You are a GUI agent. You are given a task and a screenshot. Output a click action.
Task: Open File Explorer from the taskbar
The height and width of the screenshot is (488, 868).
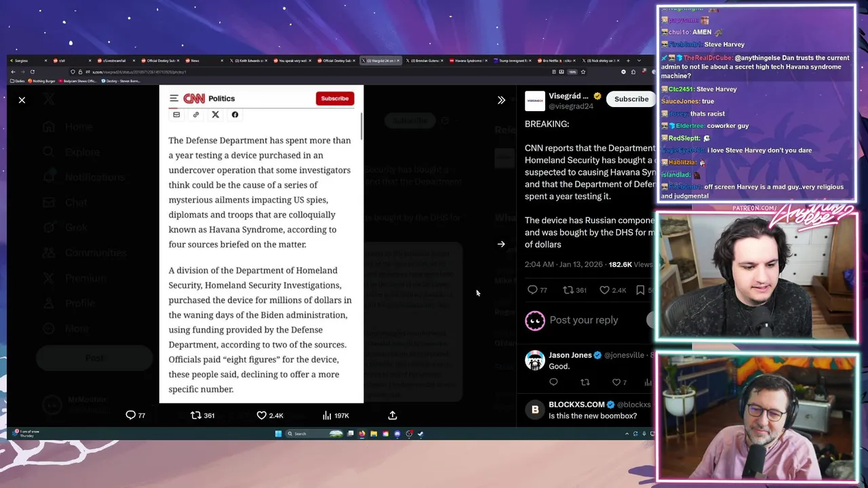click(x=374, y=434)
